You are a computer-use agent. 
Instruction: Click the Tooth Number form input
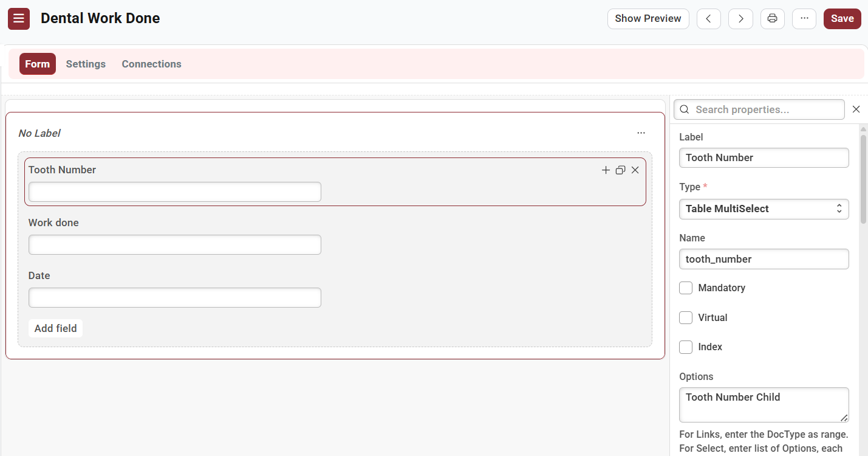[x=175, y=192]
